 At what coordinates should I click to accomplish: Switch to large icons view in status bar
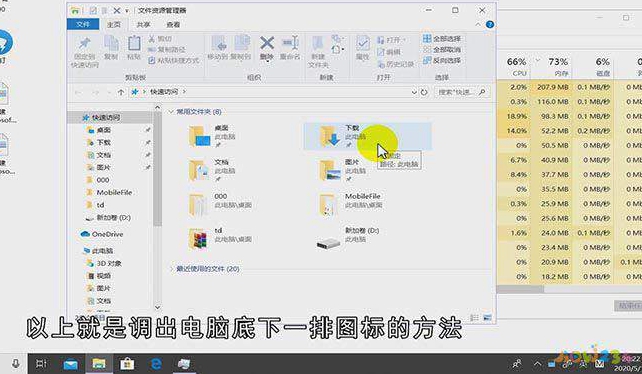(x=487, y=317)
